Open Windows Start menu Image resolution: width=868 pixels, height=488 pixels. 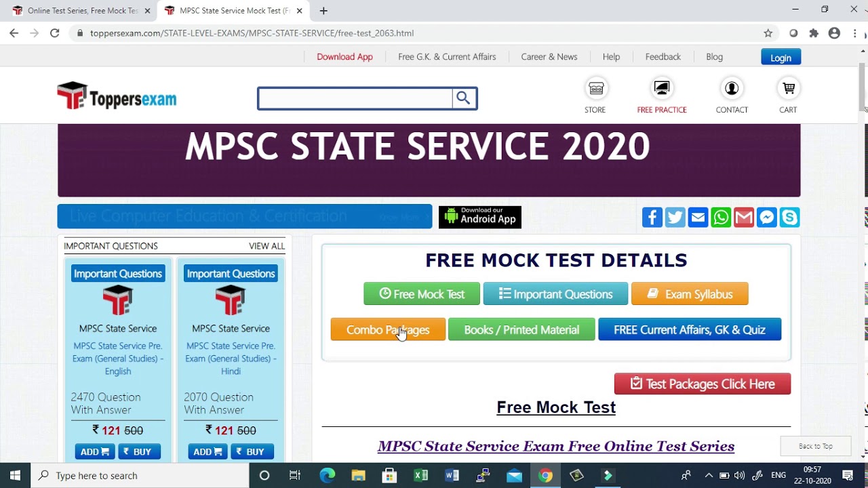pos(15,476)
